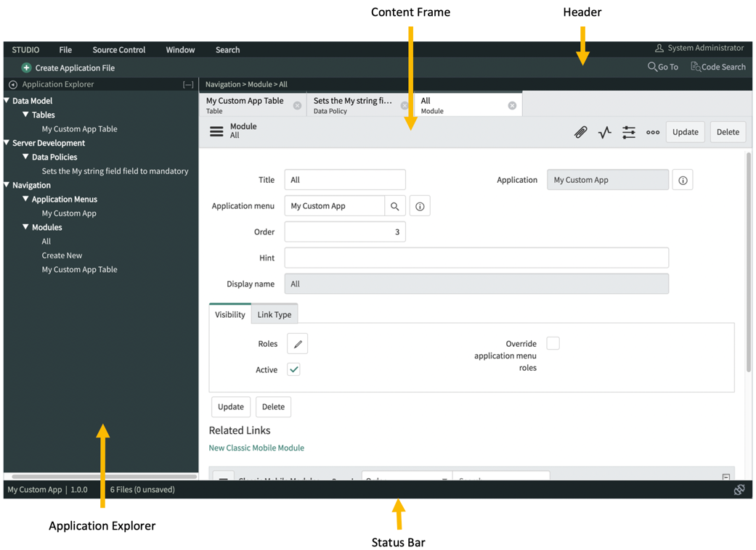Click the Go To search icon in header
756x550 pixels.
point(653,67)
